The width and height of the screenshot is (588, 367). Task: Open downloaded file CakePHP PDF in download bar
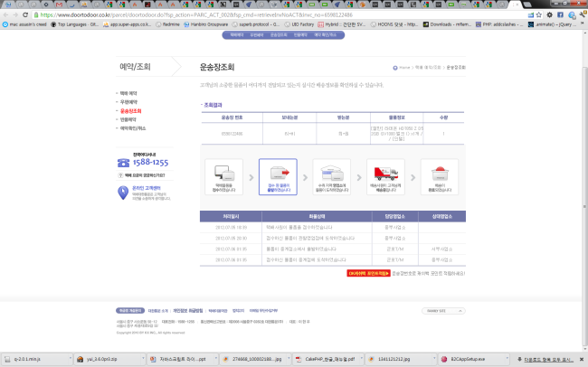click(x=322, y=358)
